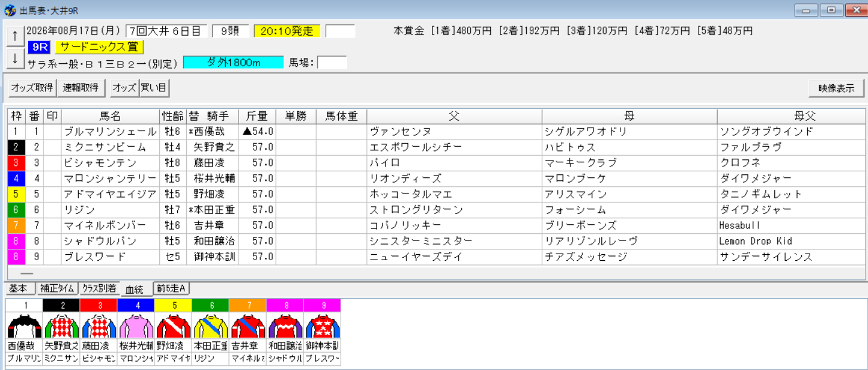Switch to the 前5走A tab
868x370 pixels.
pos(171,288)
